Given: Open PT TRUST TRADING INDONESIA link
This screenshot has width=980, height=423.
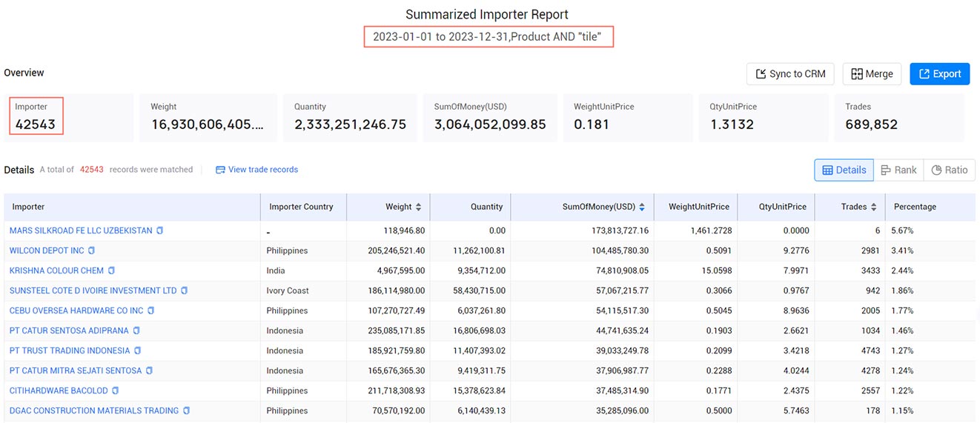Looking at the screenshot, I should tap(70, 350).
